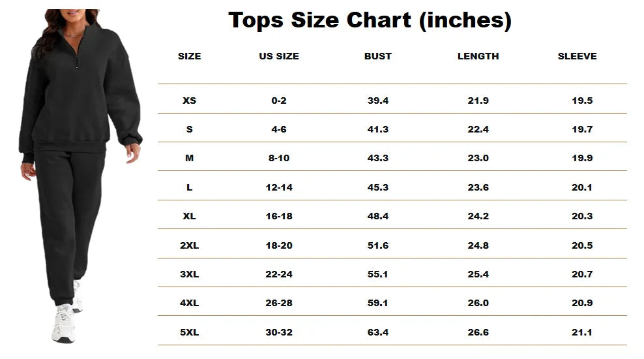Select the length value 22.4
This screenshot has height=359, width=644.
(x=478, y=129)
